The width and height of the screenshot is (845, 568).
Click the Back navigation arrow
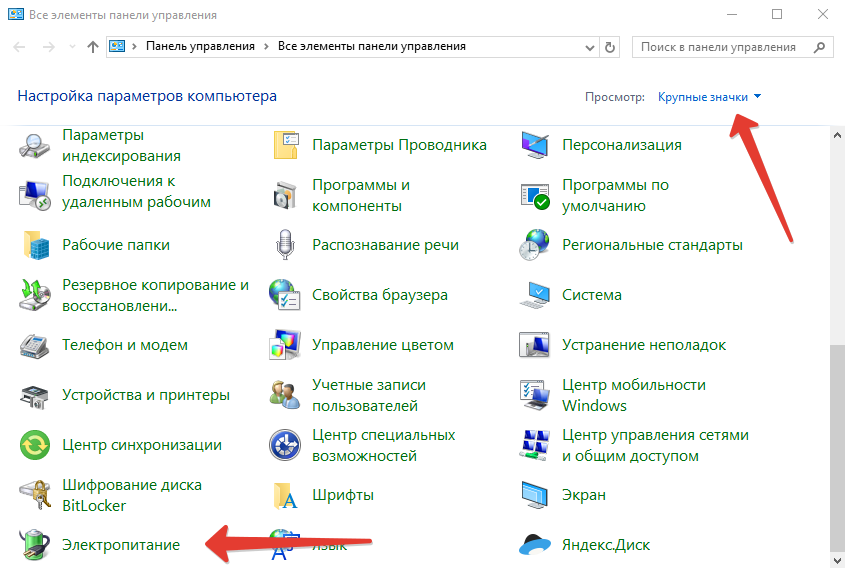click(19, 47)
